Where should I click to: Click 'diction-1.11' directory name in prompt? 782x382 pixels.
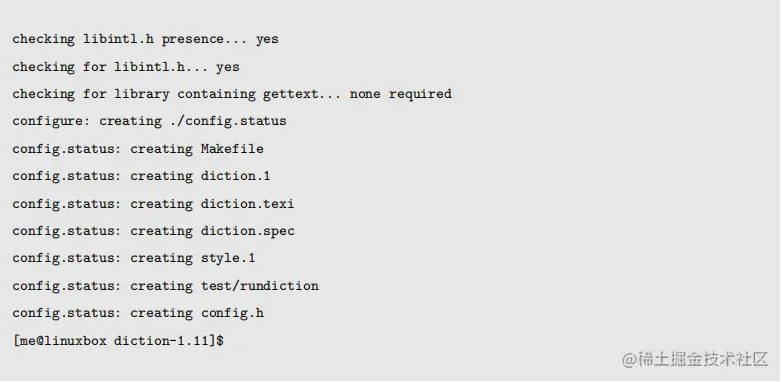(161, 341)
